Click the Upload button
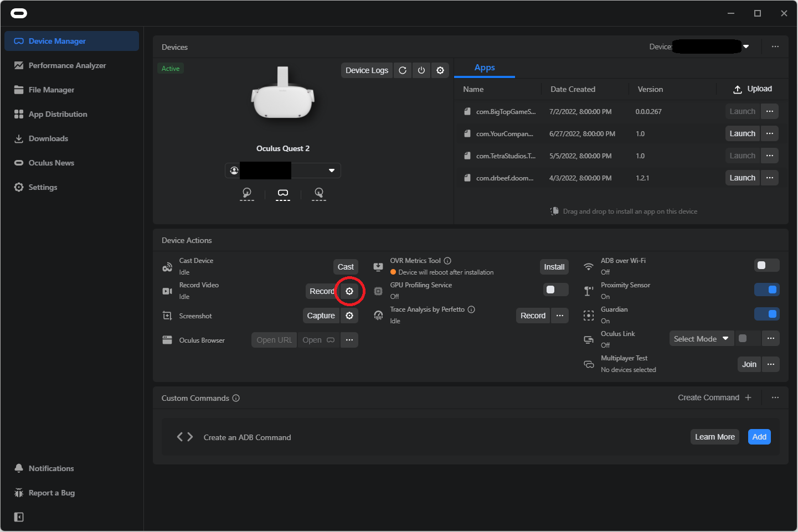 tap(753, 89)
